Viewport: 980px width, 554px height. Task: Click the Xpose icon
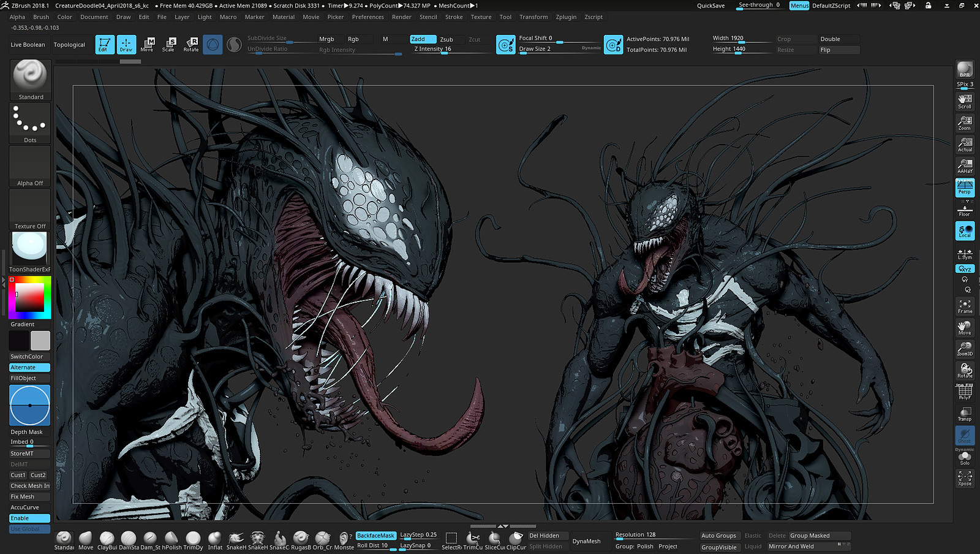[965, 478]
